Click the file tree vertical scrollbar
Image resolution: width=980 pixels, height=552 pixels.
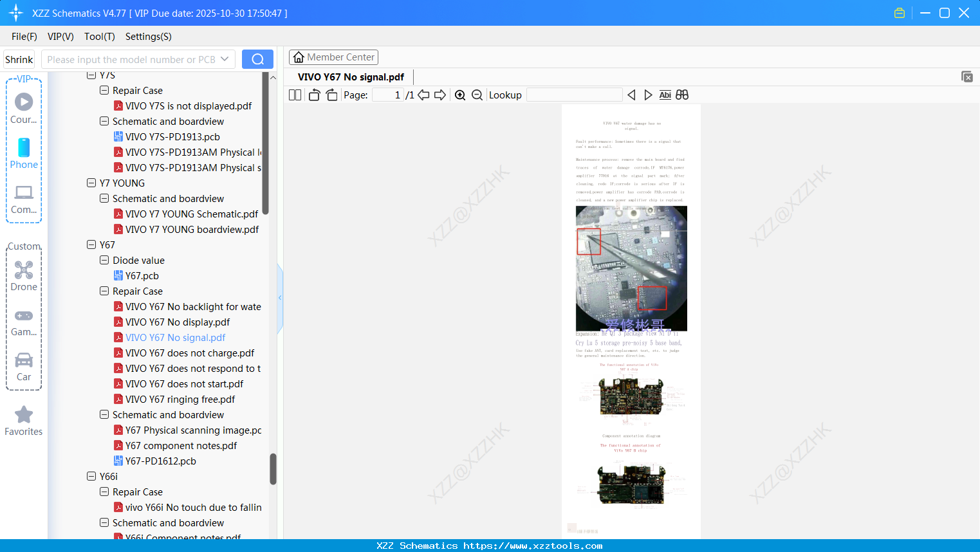pos(273,468)
